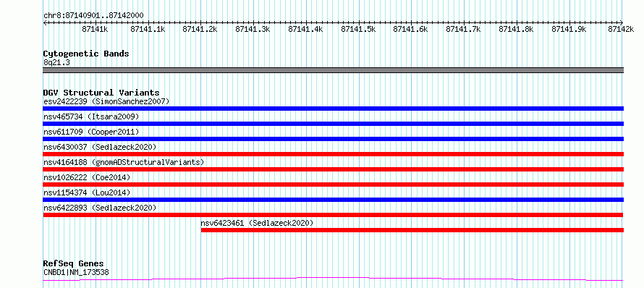Click the esv2422239 (SimonSanchez2007) variant label

click(x=106, y=101)
